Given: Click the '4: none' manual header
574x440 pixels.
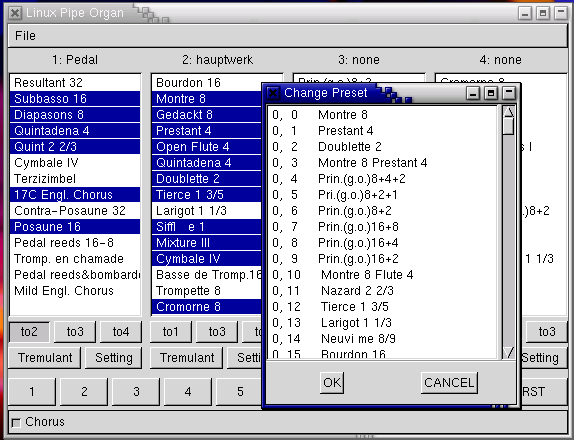Looking at the screenshot, I should click(x=500, y=60).
